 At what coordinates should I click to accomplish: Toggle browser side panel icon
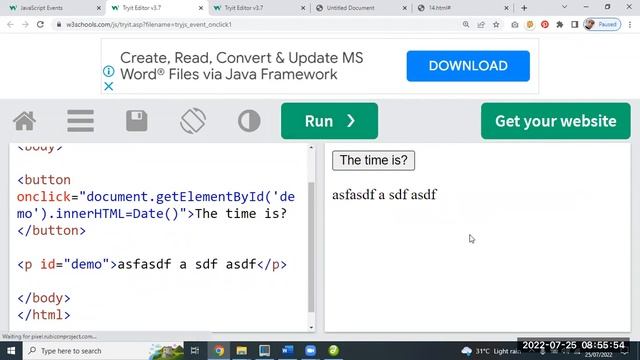point(575,24)
